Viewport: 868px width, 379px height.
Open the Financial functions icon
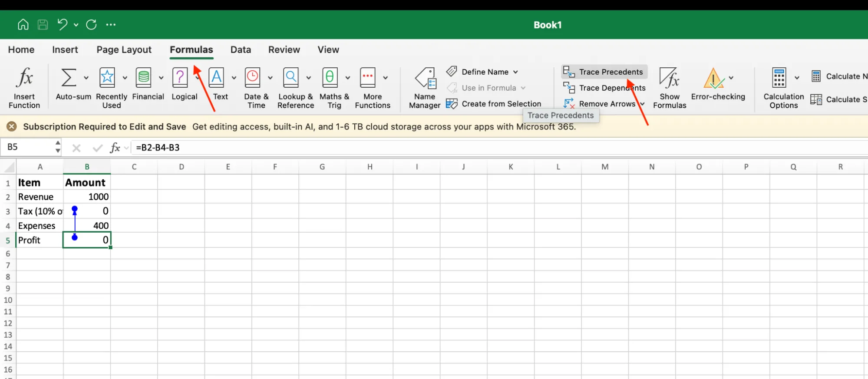point(143,78)
